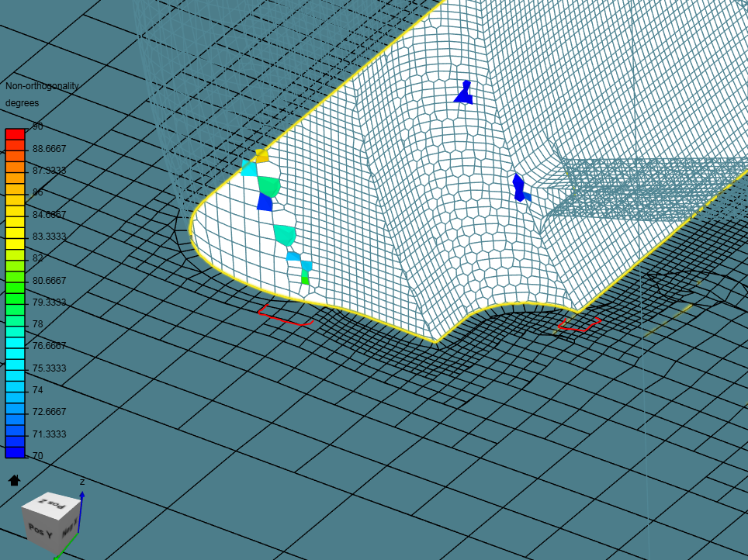This screenshot has width=748, height=560.
Task: Click the 'degrees' legend unit label
Action: tap(22, 103)
